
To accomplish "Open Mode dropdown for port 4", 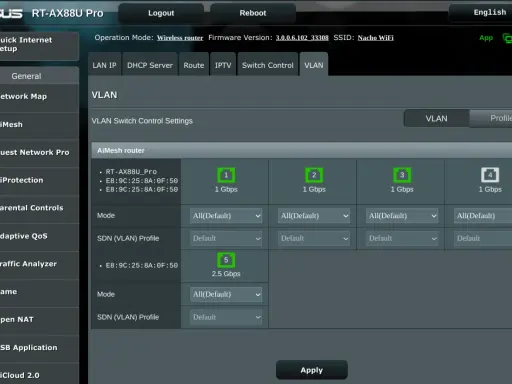I will [x=483, y=216].
